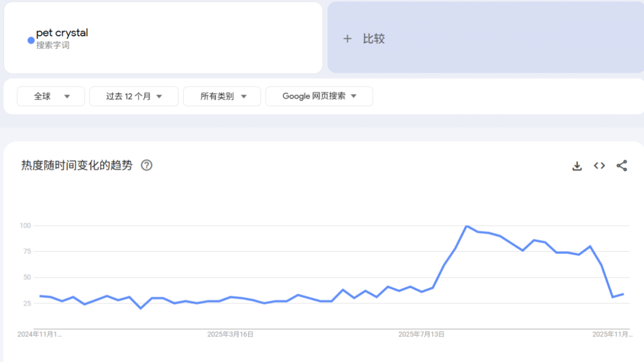Select the share icon at top right
This screenshot has height=362, width=644.
(621, 166)
